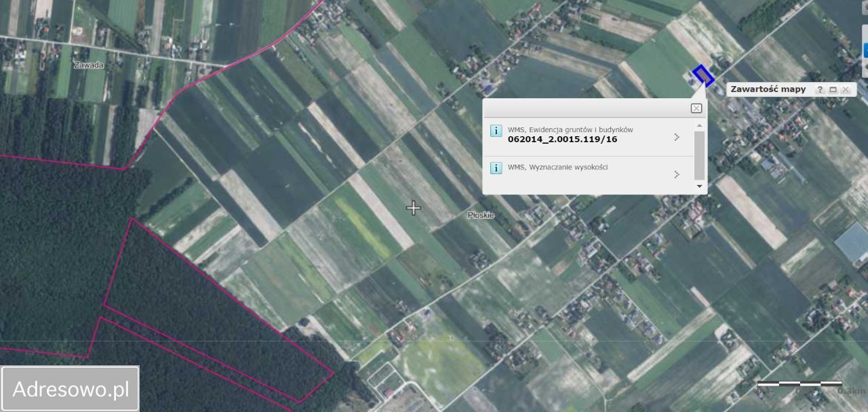Click the WMS, Wyznaczanie wysokości label
Viewport: 868px width, 412px height.
557,167
